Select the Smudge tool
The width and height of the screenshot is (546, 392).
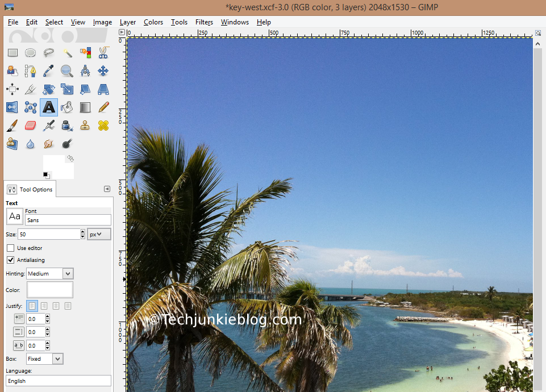pos(48,144)
